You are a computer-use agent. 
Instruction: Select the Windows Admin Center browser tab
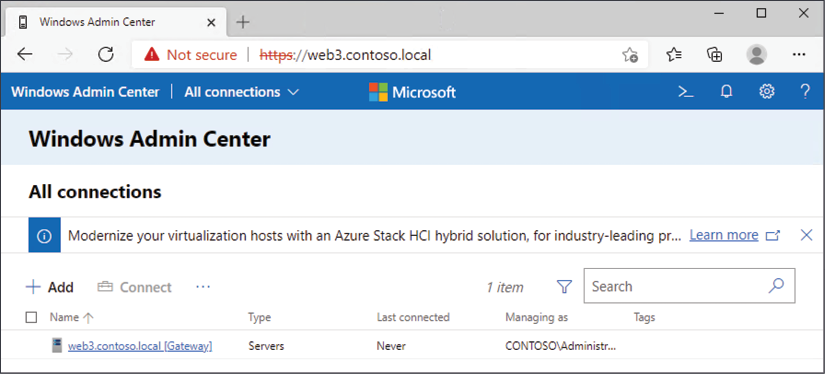tap(117, 22)
